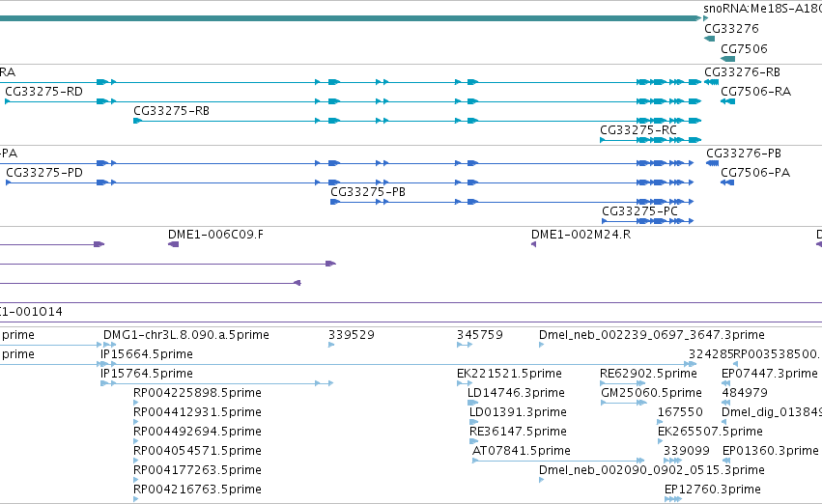Image resolution: width=822 pixels, height=504 pixels.
Task: Click the RP004225898.5prime label
Action: pos(197,393)
